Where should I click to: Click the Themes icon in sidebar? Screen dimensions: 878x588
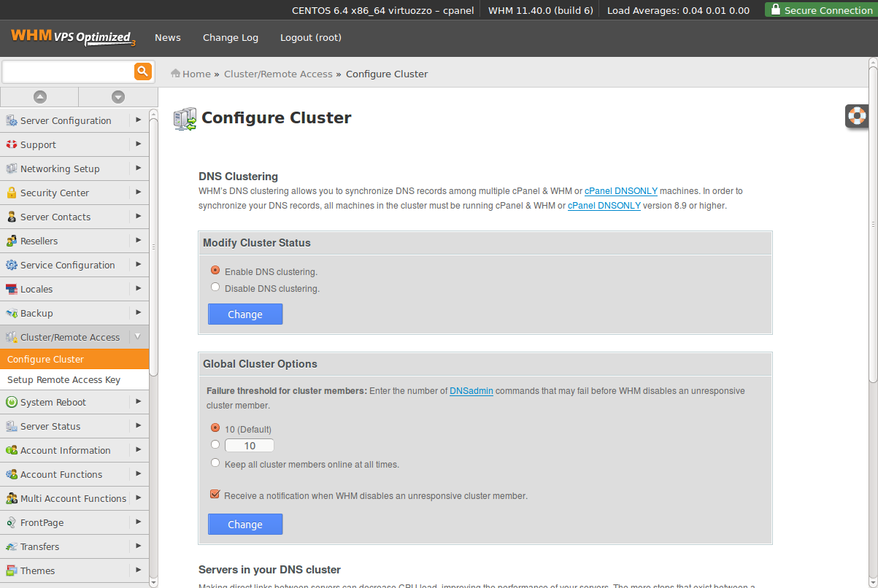coord(11,570)
